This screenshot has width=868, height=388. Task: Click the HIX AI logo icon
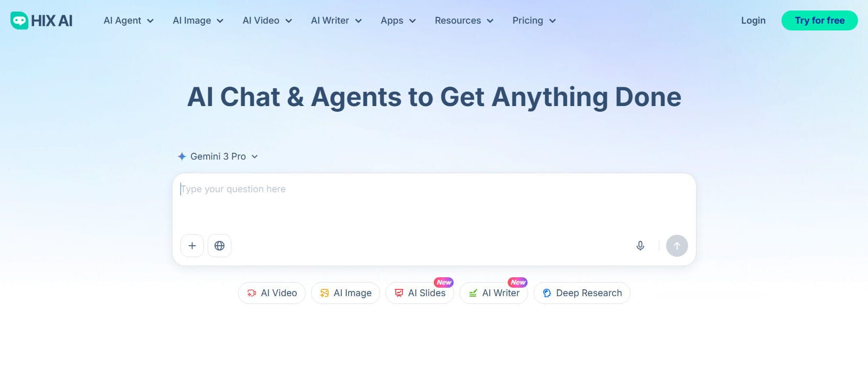(x=19, y=20)
